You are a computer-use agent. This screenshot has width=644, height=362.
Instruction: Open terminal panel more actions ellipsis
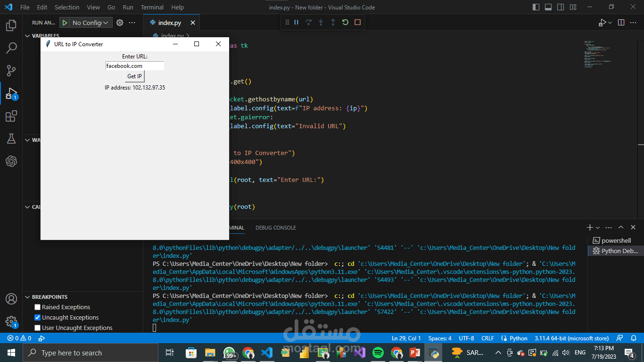click(609, 227)
